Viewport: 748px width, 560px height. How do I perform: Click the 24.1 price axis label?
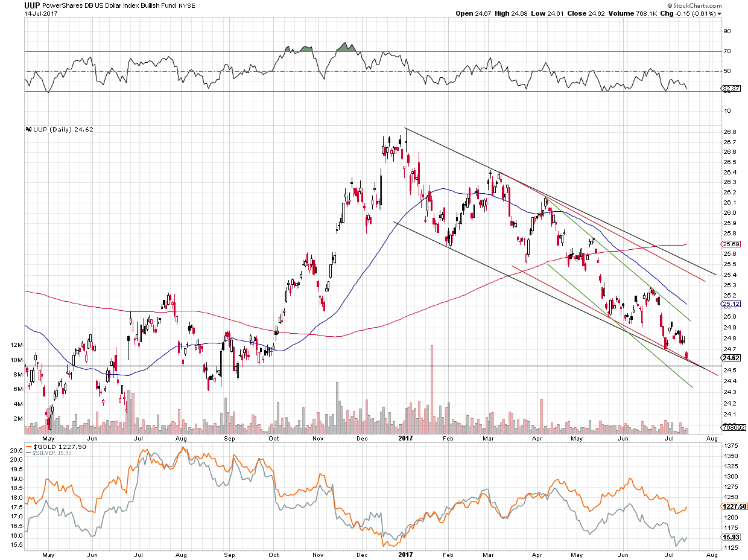(x=729, y=414)
